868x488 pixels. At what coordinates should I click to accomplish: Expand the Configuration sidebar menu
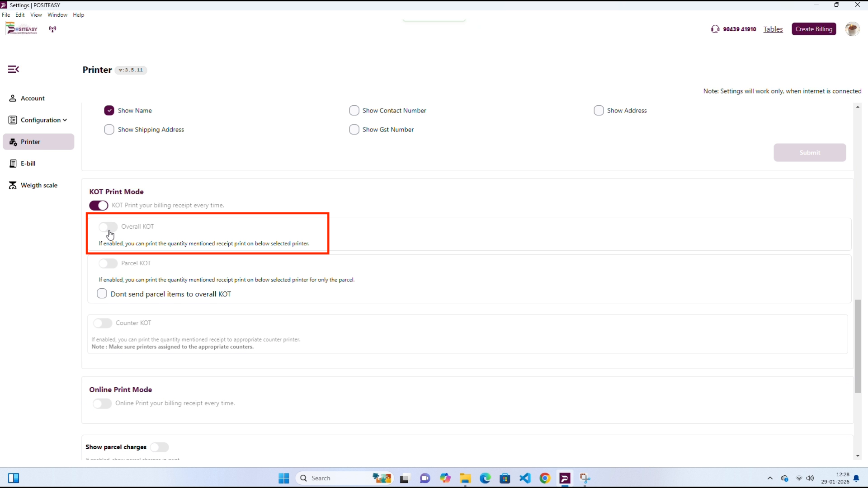[x=43, y=120]
